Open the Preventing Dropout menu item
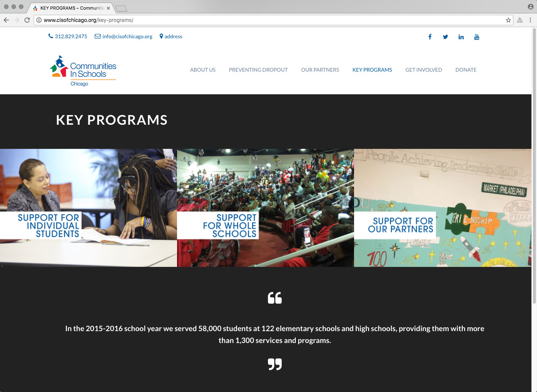Image resolution: width=537 pixels, height=392 pixels. (258, 70)
